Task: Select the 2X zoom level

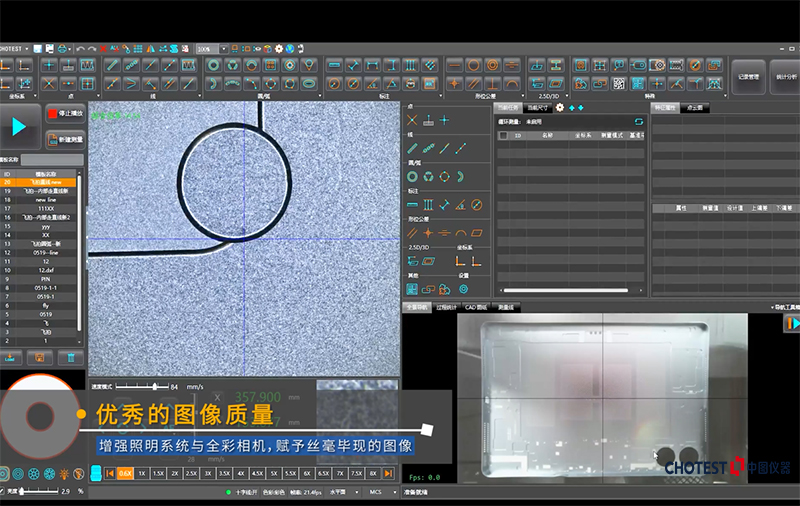Action: (175, 473)
